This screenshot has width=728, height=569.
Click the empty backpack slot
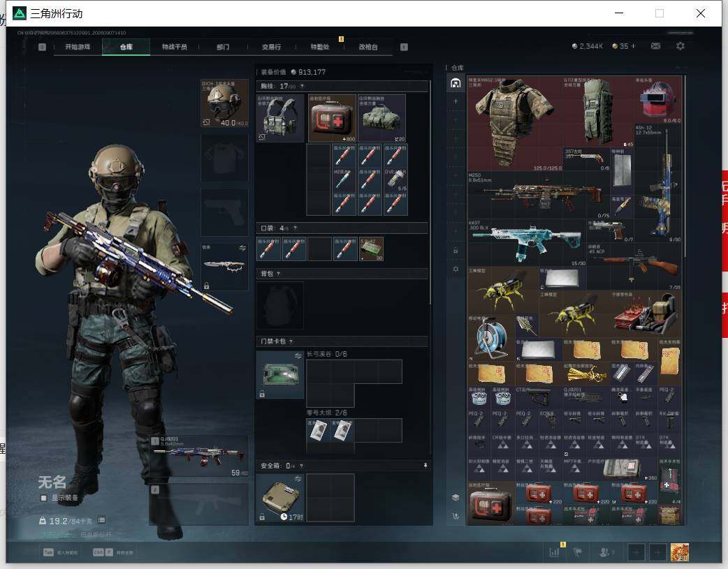280,305
